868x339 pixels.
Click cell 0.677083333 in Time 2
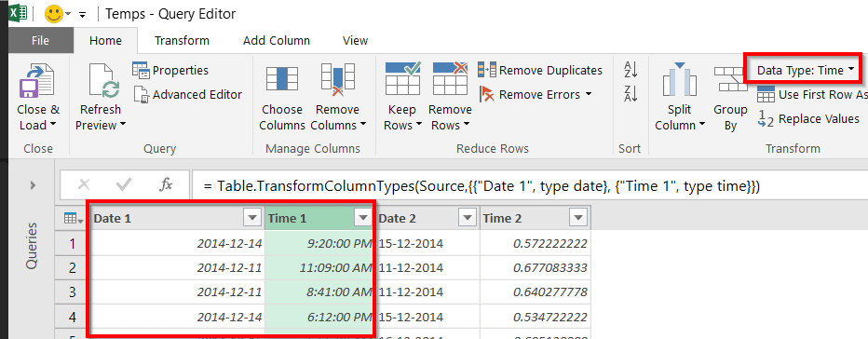(x=536, y=267)
